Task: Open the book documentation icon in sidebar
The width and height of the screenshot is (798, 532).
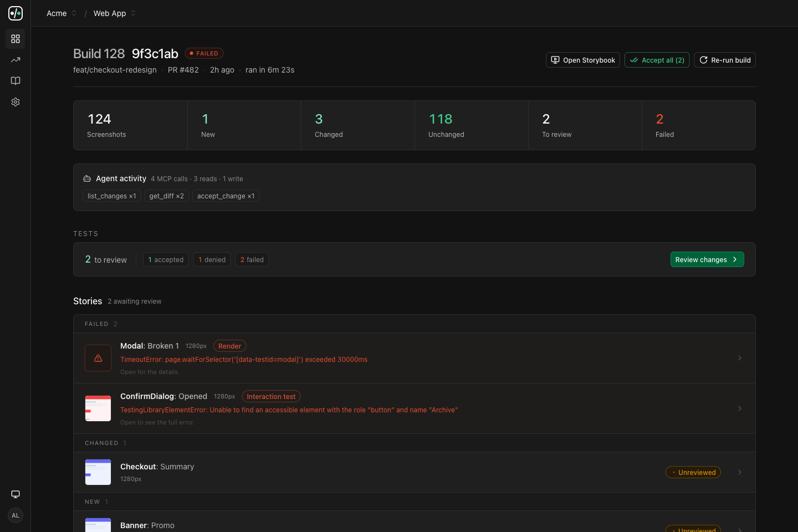Action: [x=16, y=81]
